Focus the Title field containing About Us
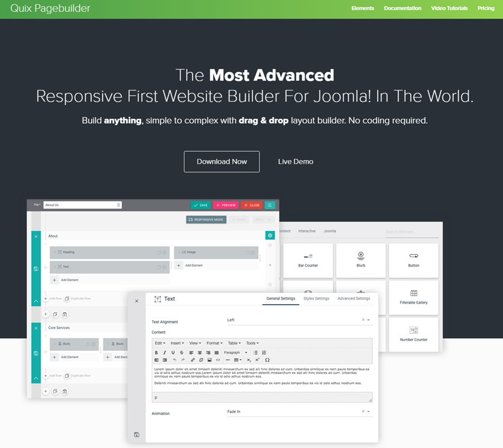 tap(83, 205)
